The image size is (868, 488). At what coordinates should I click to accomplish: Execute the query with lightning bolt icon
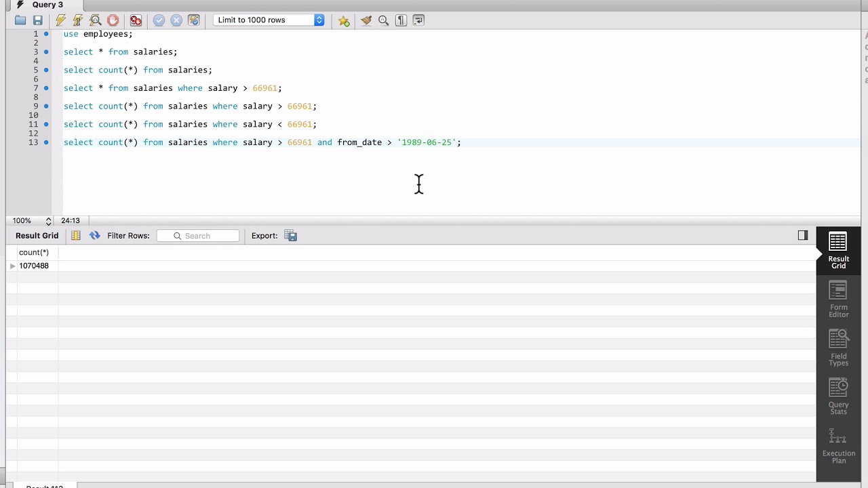61,20
